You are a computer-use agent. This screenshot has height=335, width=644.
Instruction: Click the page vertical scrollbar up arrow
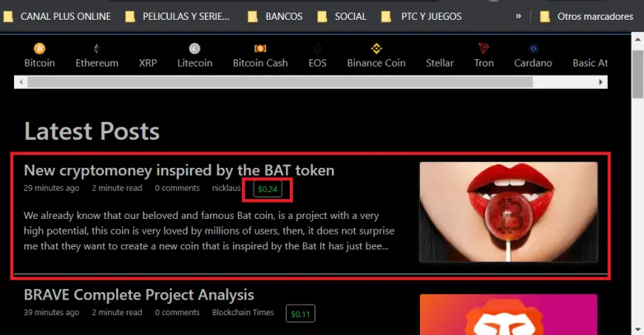click(x=638, y=40)
